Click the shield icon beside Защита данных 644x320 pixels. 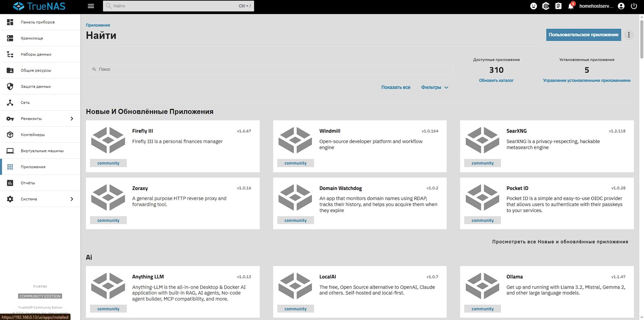click(10, 87)
